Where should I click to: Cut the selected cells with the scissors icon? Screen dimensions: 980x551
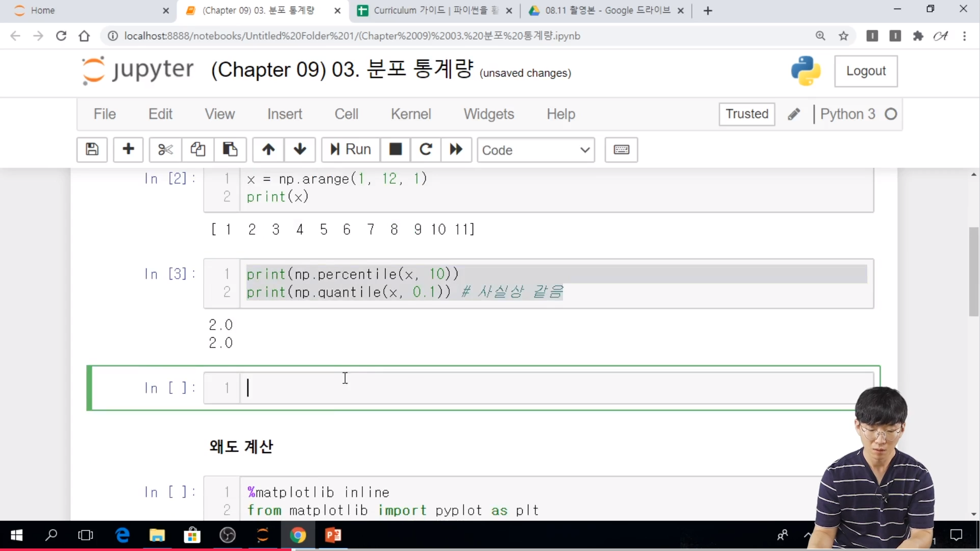[x=165, y=149]
